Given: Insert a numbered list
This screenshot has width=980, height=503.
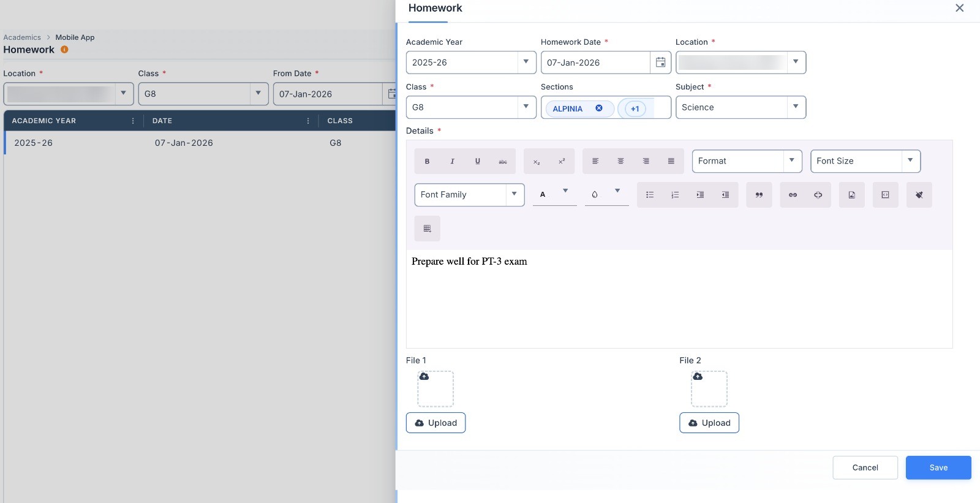Looking at the screenshot, I should 675,195.
